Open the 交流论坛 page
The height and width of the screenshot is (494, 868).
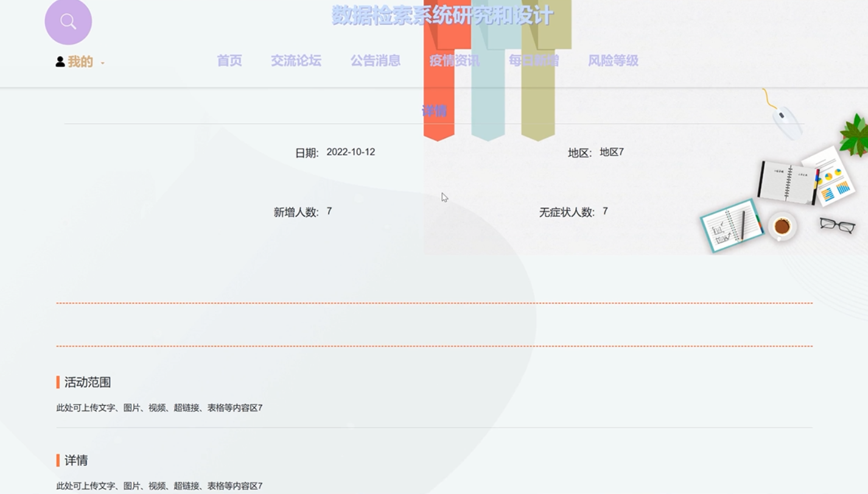297,61
